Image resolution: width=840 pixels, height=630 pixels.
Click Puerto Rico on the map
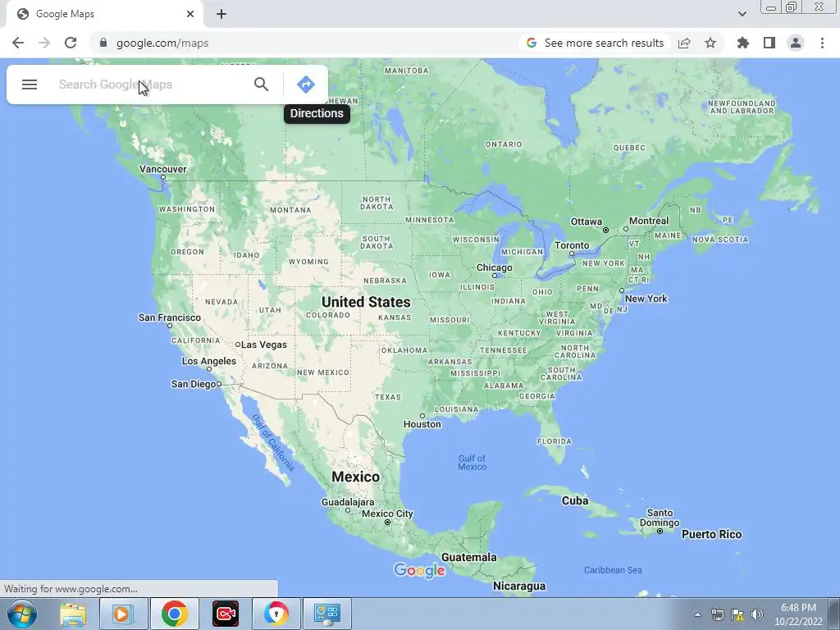click(711, 535)
